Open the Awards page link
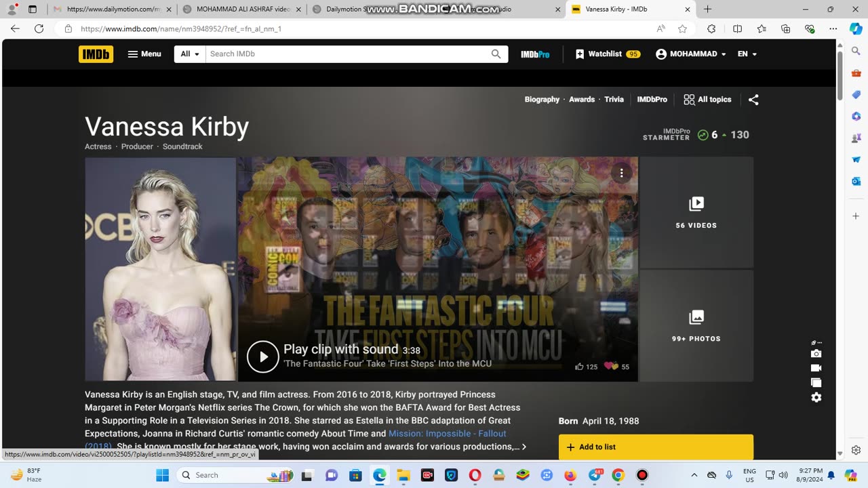 pyautogui.click(x=582, y=100)
